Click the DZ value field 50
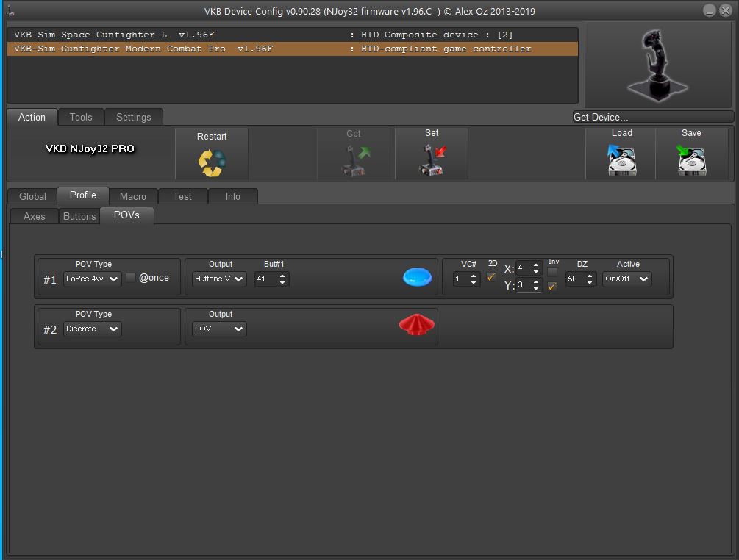Image resolution: width=739 pixels, height=560 pixels. (x=576, y=279)
